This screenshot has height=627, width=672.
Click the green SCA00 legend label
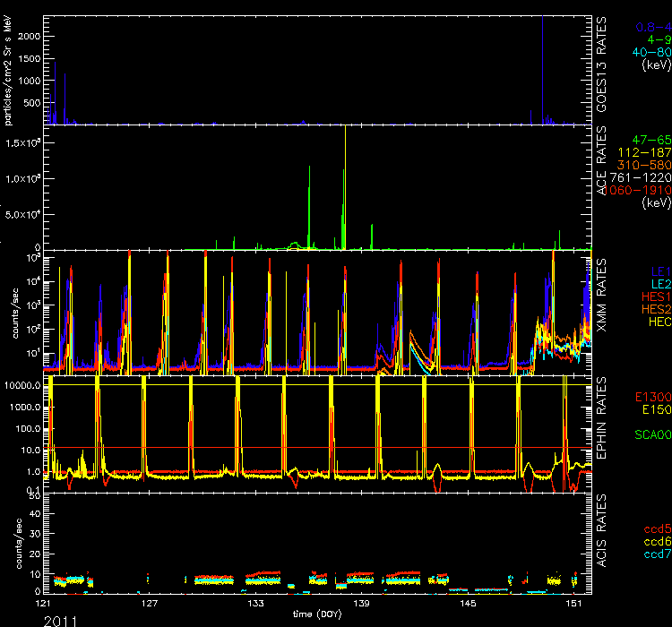pos(651,434)
